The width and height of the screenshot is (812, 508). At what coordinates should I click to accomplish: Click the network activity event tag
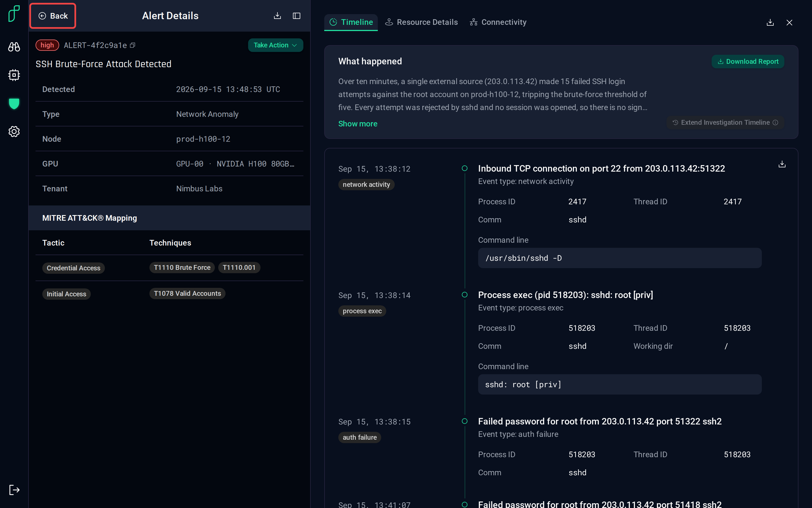367,185
